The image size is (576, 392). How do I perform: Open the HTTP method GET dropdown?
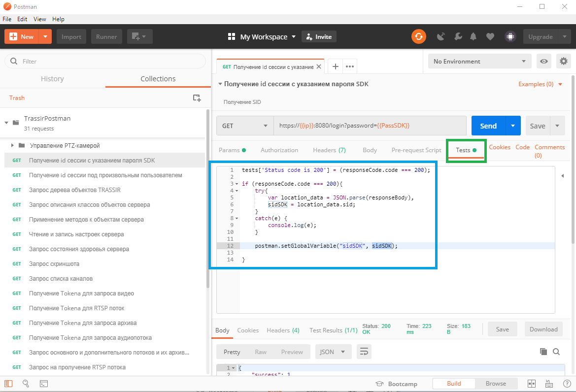(x=245, y=126)
